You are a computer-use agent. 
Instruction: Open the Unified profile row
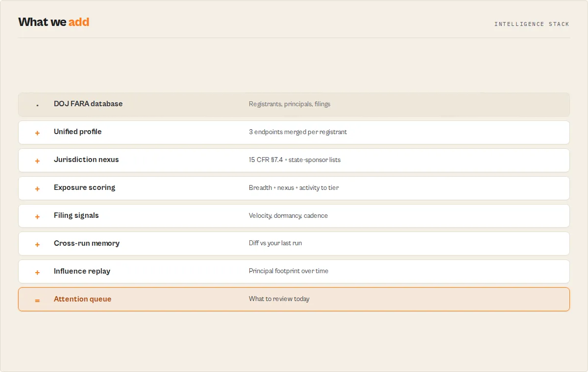[x=294, y=132]
